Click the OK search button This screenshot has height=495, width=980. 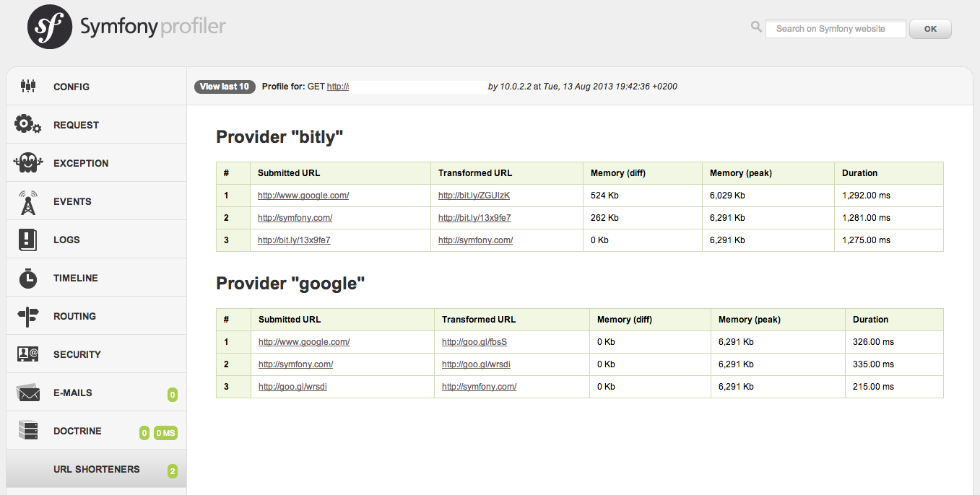tap(930, 29)
